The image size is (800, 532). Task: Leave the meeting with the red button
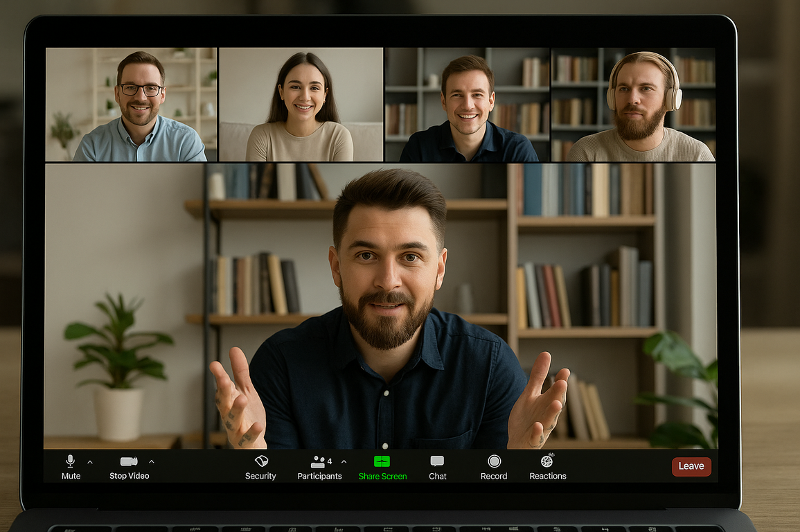coord(691,466)
